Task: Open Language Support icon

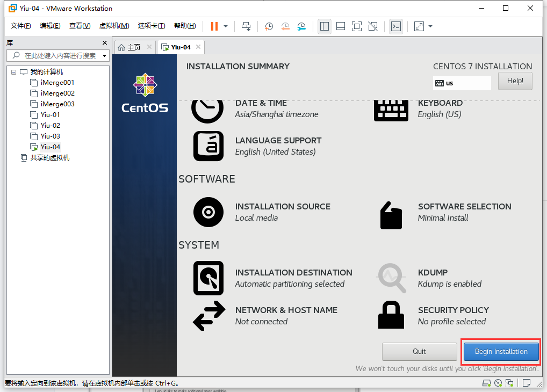Action: pyautogui.click(x=208, y=146)
